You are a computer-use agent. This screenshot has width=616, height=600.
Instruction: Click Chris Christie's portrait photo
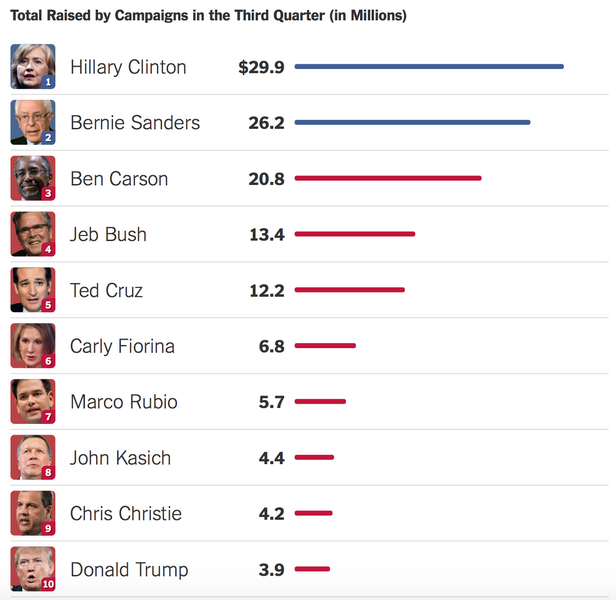[32, 514]
